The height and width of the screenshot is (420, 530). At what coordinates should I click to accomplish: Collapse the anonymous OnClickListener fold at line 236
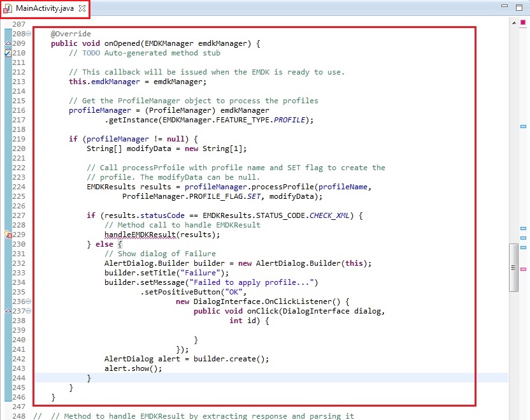point(29,301)
